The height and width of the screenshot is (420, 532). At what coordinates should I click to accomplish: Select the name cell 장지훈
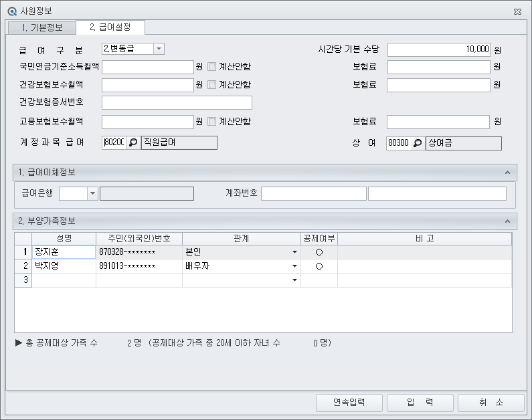tap(64, 252)
